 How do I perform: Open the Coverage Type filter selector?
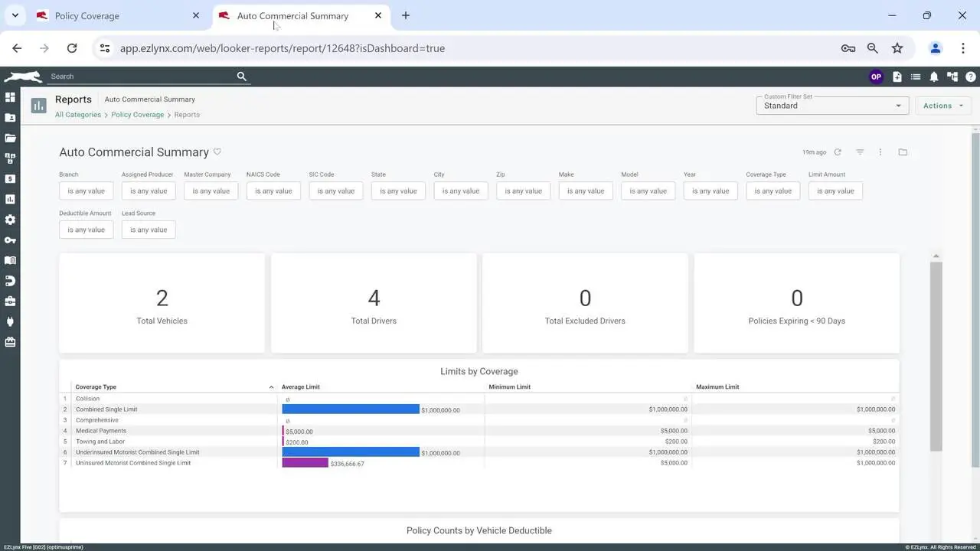tap(773, 191)
